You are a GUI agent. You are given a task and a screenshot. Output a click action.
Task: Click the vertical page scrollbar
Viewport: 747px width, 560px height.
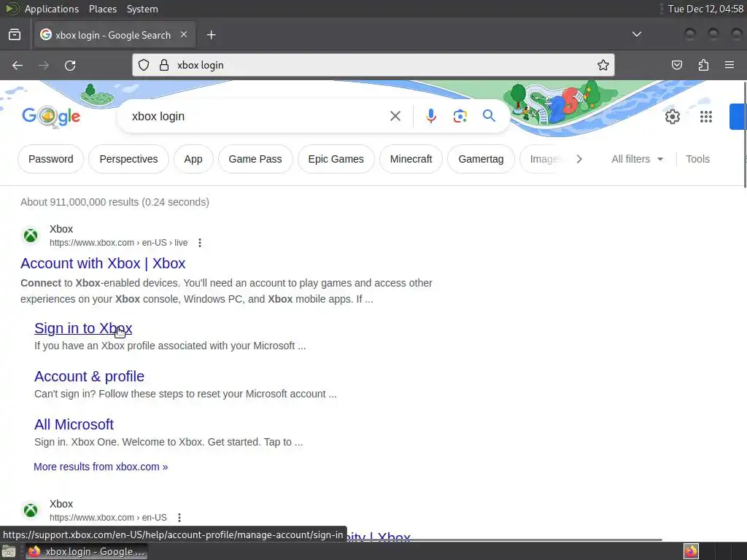pyautogui.click(x=745, y=134)
